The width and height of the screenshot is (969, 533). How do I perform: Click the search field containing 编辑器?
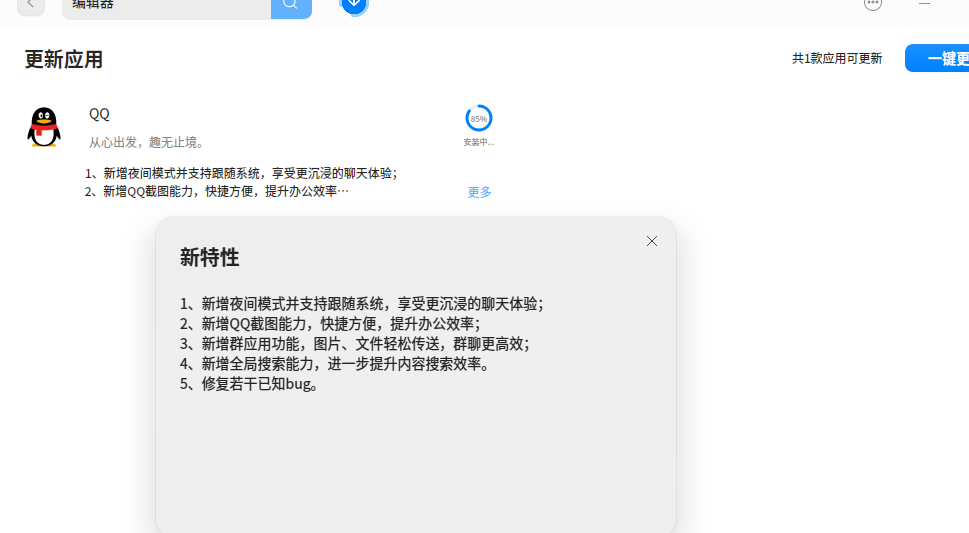[166, 7]
